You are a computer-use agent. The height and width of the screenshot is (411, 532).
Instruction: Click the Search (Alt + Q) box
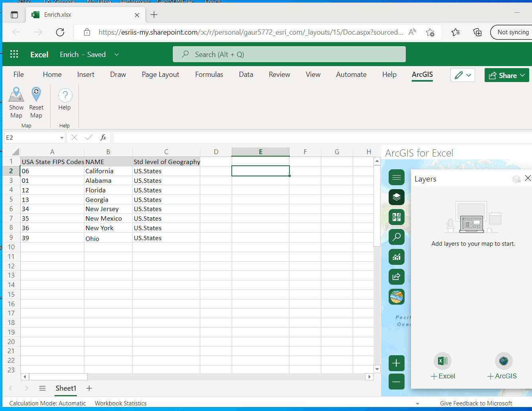[289, 54]
